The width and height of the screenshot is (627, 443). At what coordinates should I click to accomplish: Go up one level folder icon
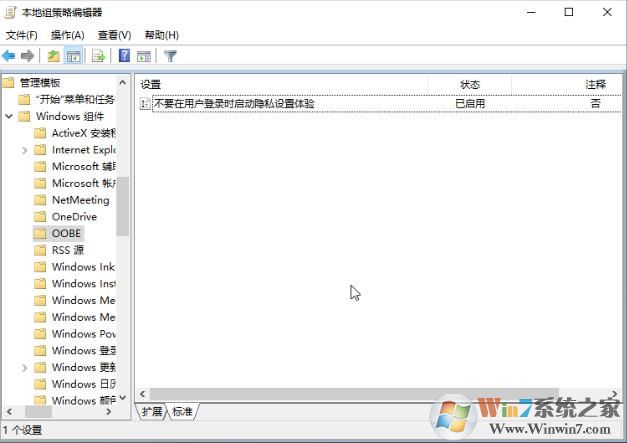click(54, 56)
